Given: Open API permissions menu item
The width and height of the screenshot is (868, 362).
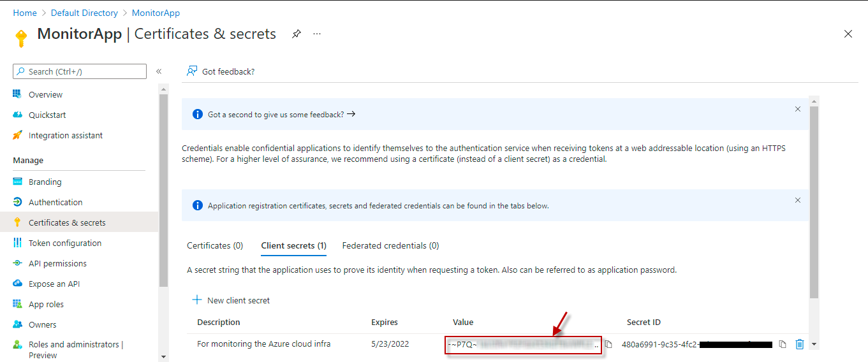Looking at the screenshot, I should [x=57, y=263].
